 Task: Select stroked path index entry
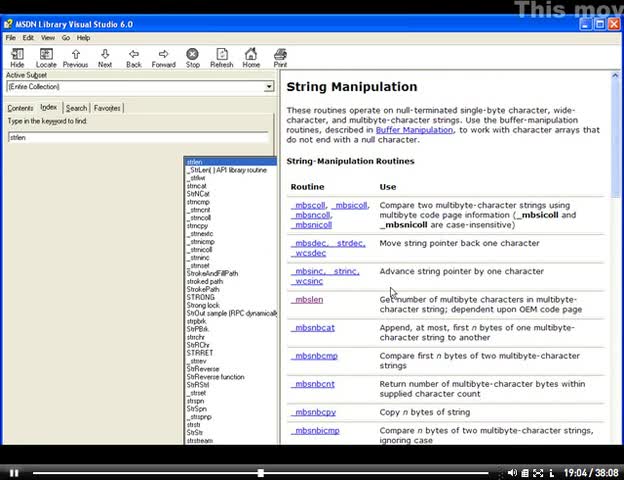tap(205, 281)
